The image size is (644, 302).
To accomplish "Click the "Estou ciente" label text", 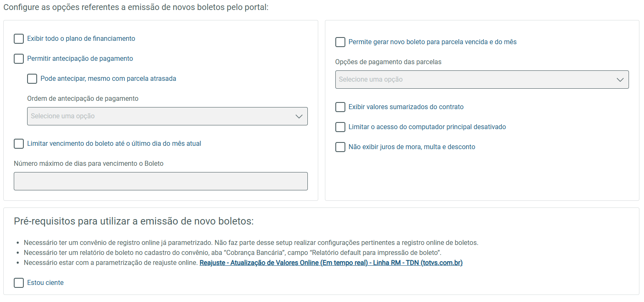I will (45, 283).
